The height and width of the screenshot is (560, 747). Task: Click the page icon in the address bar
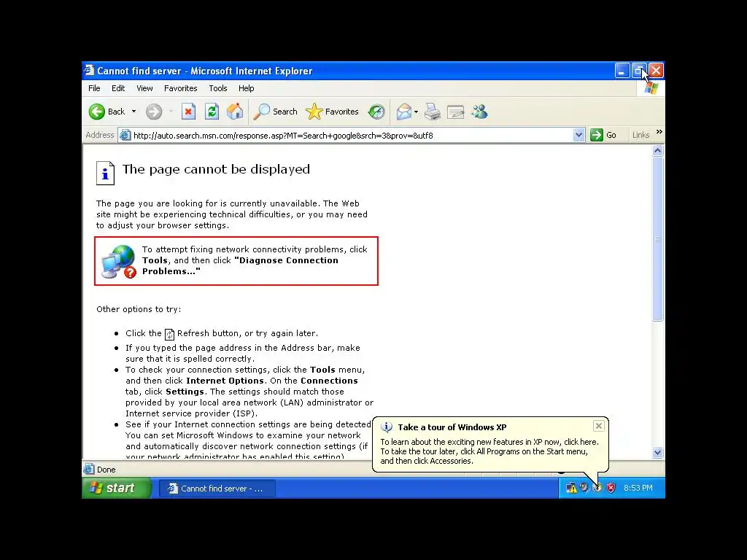(125, 135)
